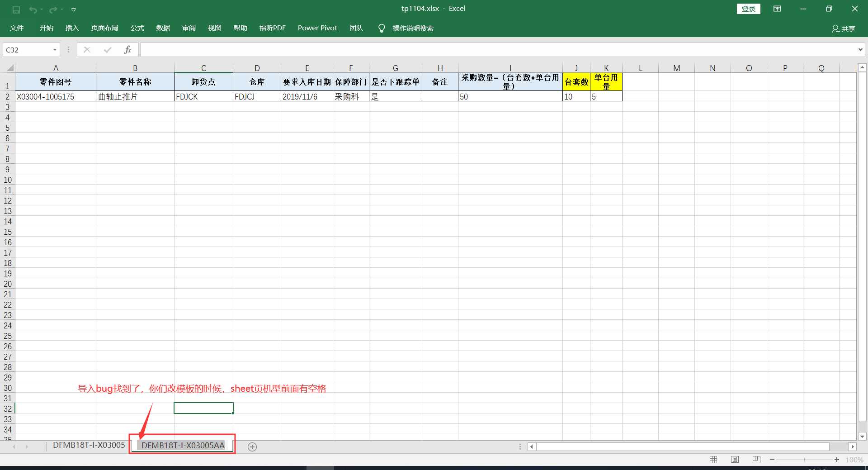
Task: Switch to sheet tab DFMB18T-I-X03005
Action: coord(89,445)
